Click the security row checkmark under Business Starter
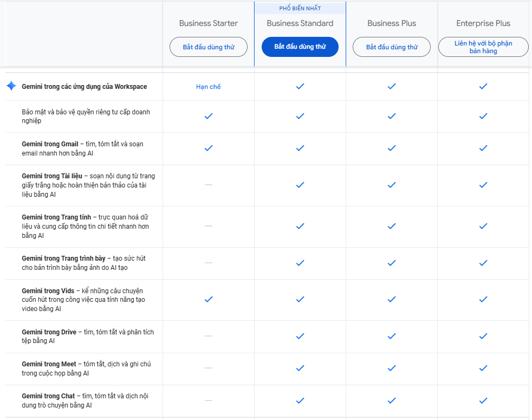 [209, 114]
